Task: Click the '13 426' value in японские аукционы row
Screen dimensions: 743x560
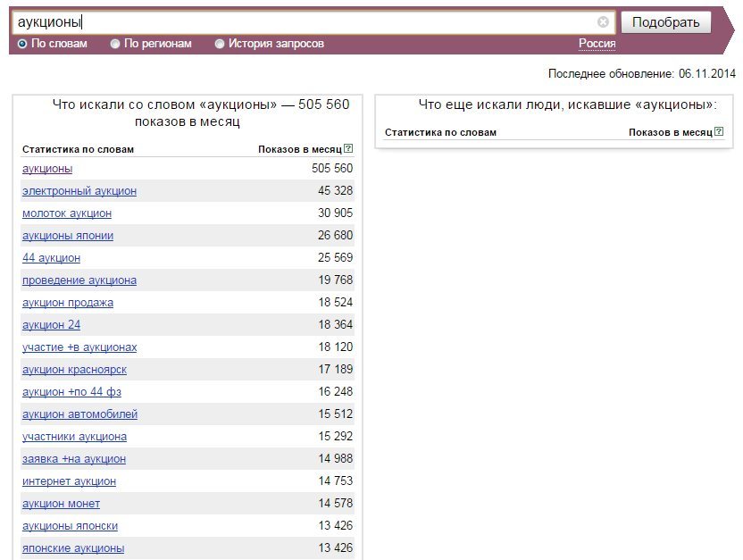Action: pos(336,547)
